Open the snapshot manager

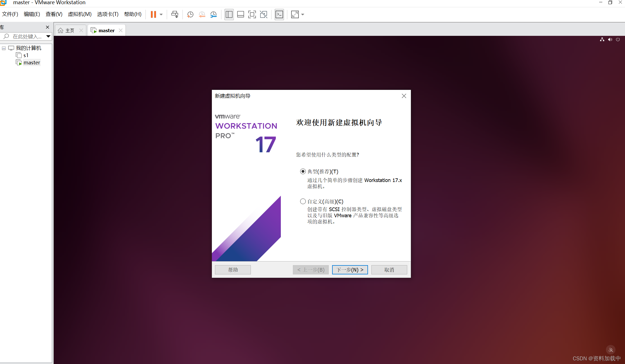tap(214, 15)
